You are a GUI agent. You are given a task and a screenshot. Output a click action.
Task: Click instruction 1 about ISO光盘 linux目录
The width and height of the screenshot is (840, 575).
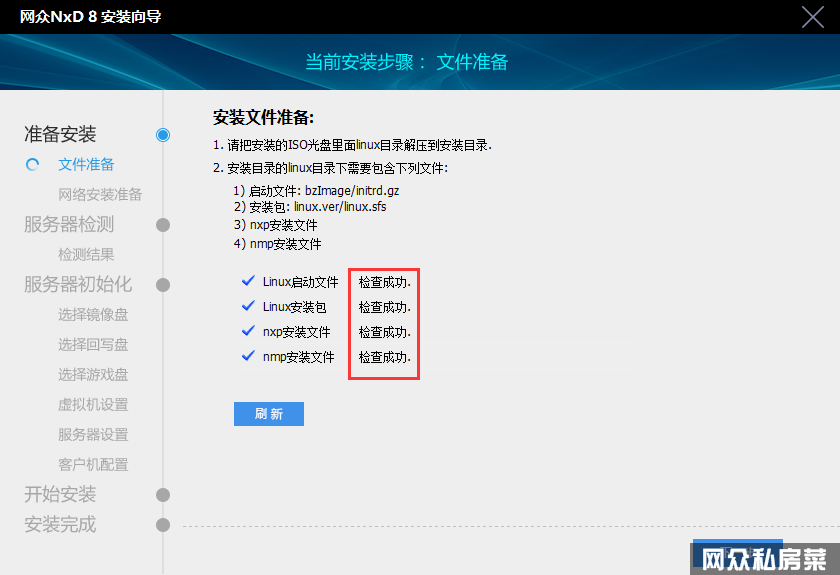coord(352,145)
